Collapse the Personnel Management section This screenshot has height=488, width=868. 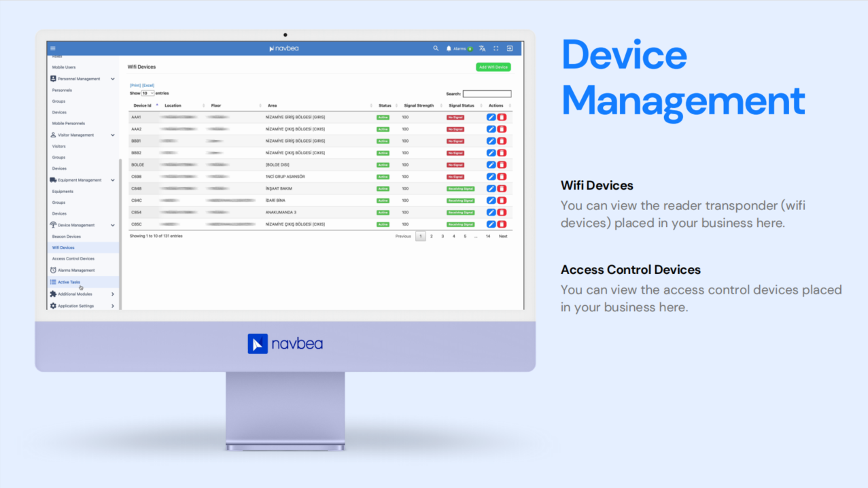coord(113,79)
